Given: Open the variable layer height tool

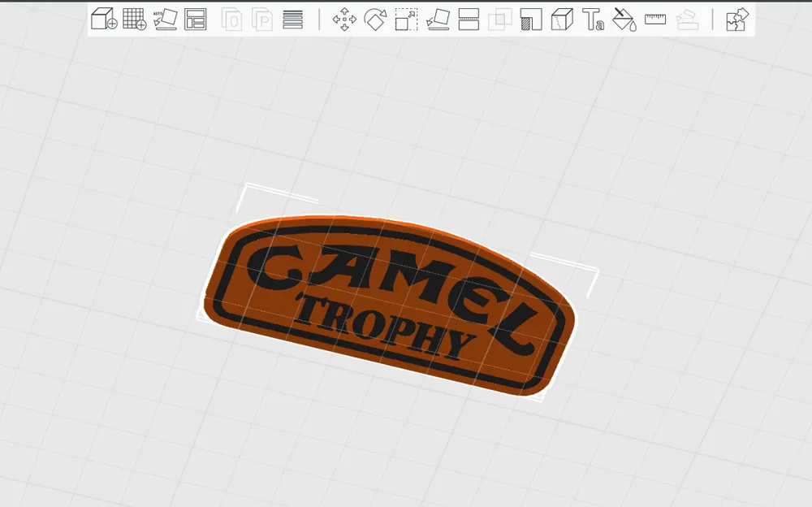Looking at the screenshot, I should point(293,19).
